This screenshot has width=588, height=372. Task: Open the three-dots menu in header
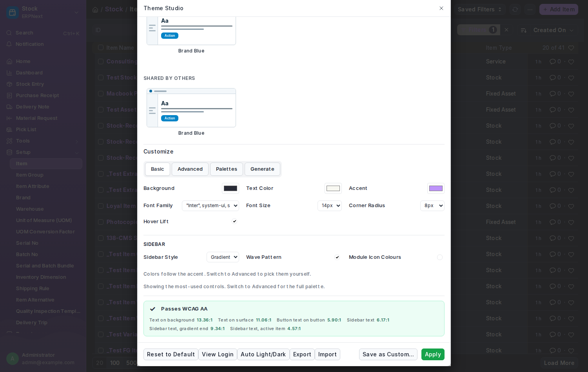point(530,9)
